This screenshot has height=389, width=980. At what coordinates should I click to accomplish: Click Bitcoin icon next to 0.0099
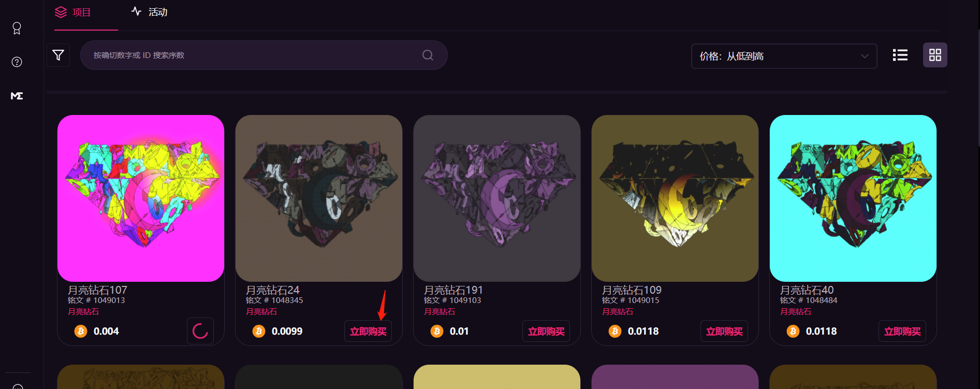coord(259,331)
